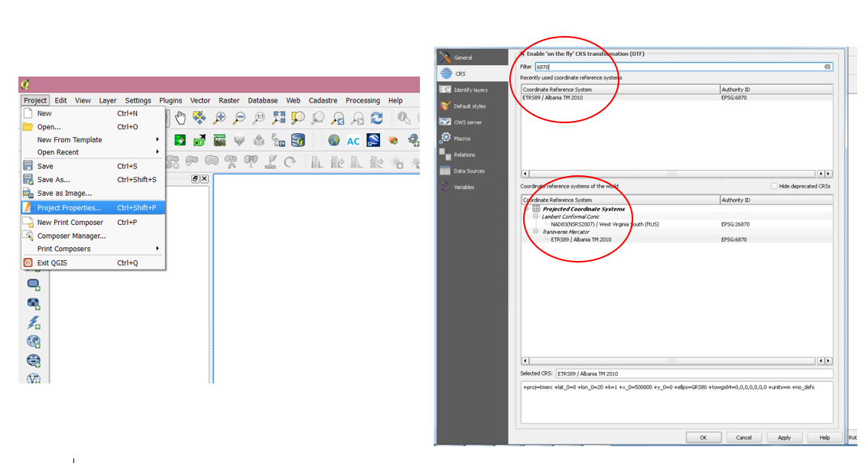The height and width of the screenshot is (463, 868).
Task: Click the AC plugin icon
Action: click(353, 141)
